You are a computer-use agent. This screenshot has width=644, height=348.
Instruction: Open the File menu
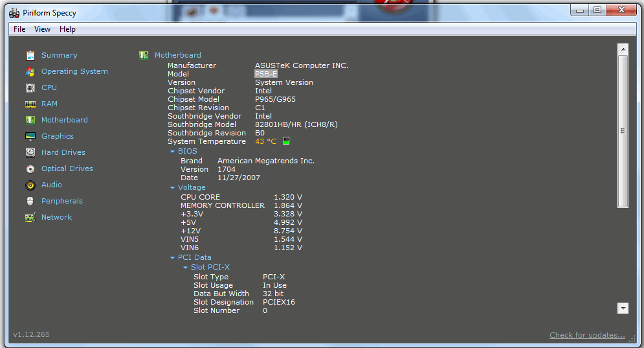[x=19, y=29]
